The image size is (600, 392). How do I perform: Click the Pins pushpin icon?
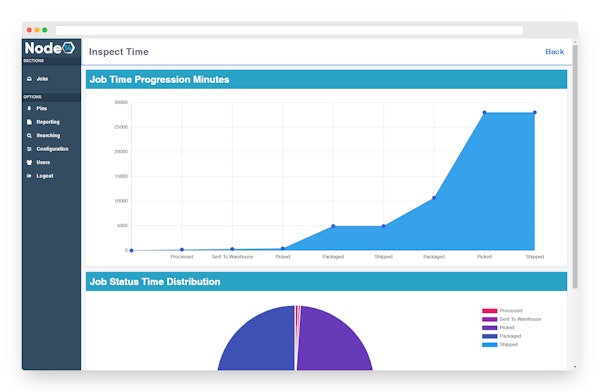click(29, 108)
